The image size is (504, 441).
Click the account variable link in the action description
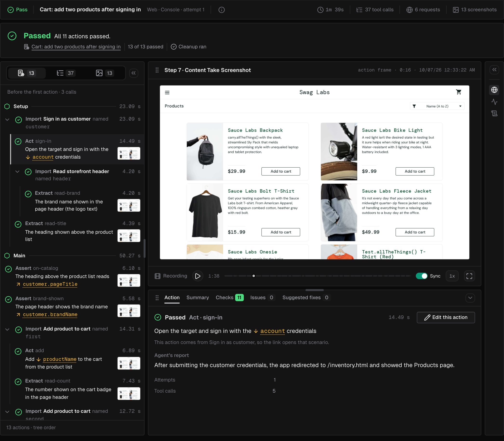(x=272, y=331)
